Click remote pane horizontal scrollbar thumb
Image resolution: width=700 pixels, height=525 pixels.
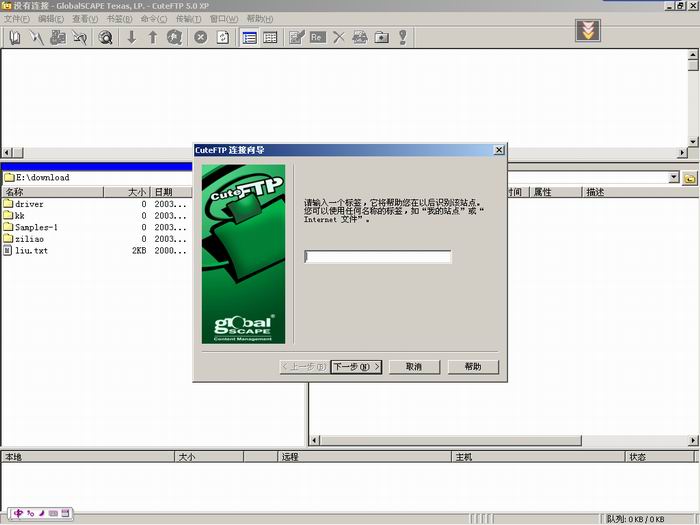[450, 441]
